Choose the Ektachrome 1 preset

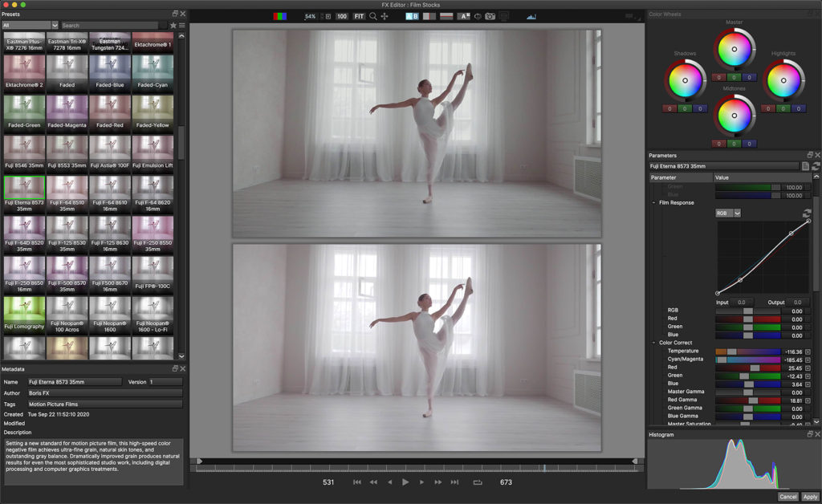153,42
